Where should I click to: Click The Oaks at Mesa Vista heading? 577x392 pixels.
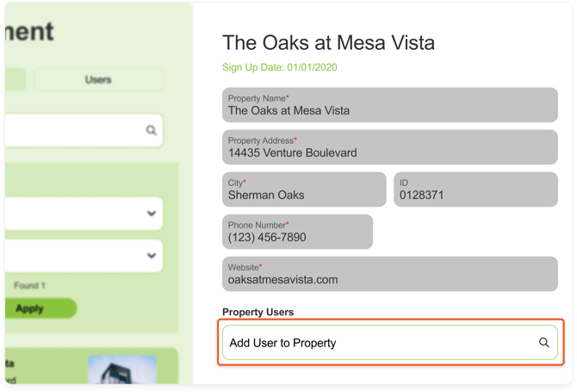point(328,41)
